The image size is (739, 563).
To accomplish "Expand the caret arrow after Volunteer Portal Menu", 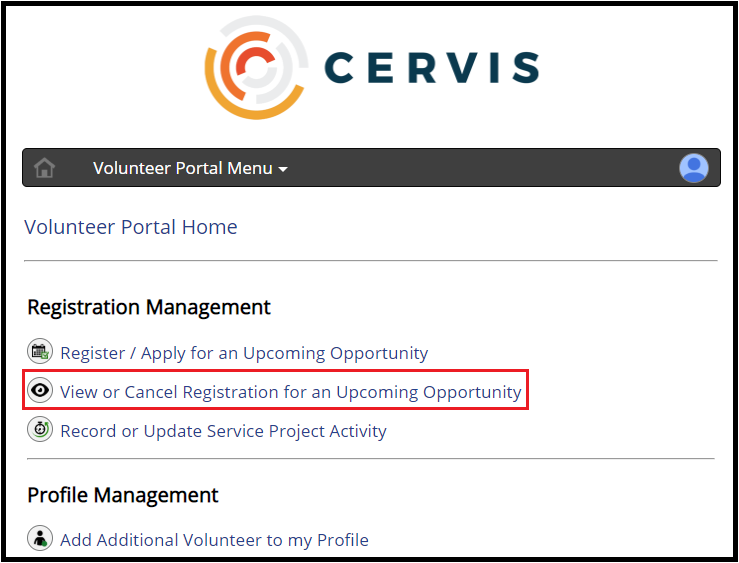I will coord(283,169).
